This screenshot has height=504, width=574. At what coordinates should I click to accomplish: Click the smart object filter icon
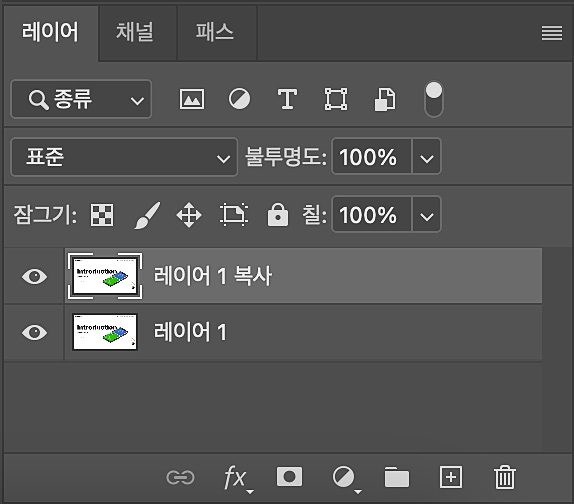point(385,99)
